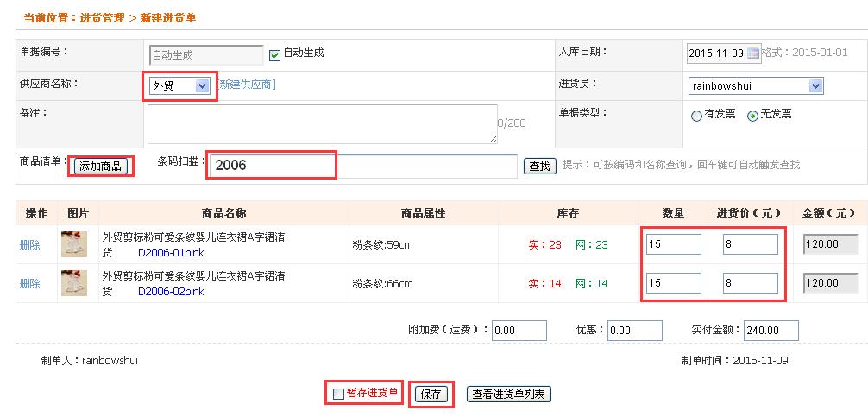Click the first product row thumbnail
This screenshot has width=868, height=417.
click(73, 244)
